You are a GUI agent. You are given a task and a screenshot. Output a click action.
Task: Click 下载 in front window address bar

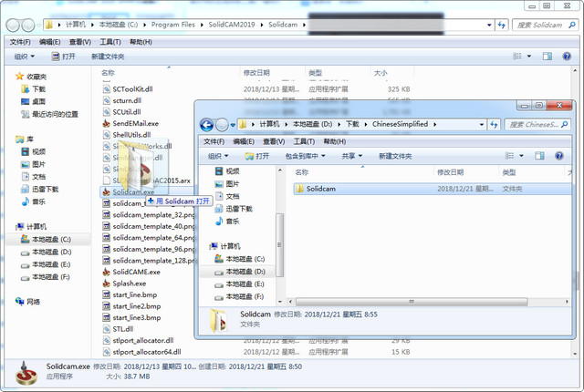[352, 124]
